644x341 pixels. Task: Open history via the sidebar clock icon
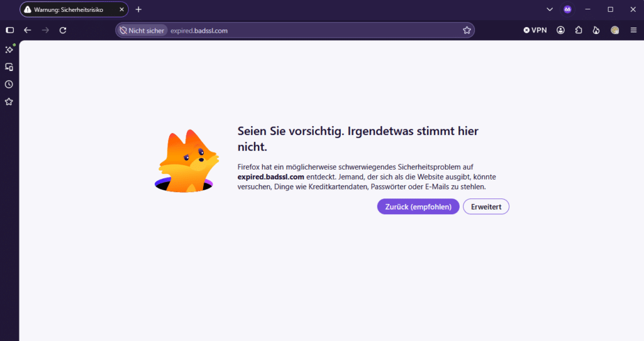click(9, 85)
